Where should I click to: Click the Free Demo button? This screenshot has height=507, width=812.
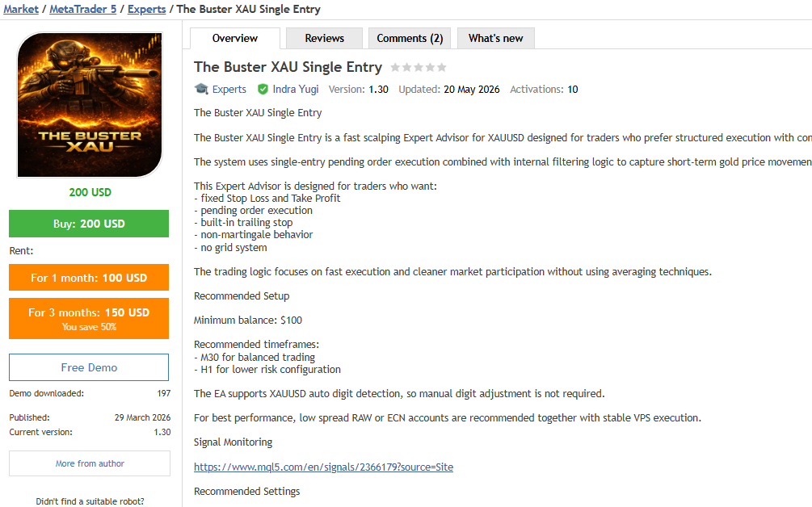click(x=89, y=367)
